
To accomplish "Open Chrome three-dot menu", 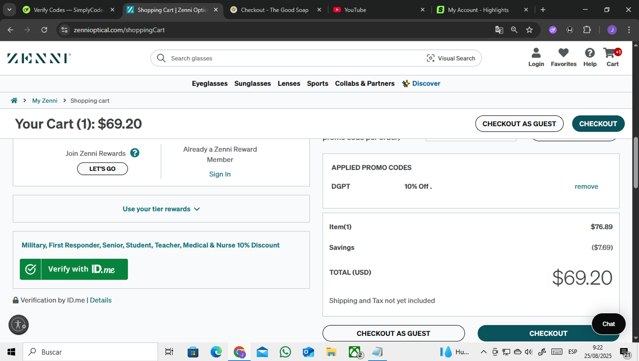I will tap(628, 30).
